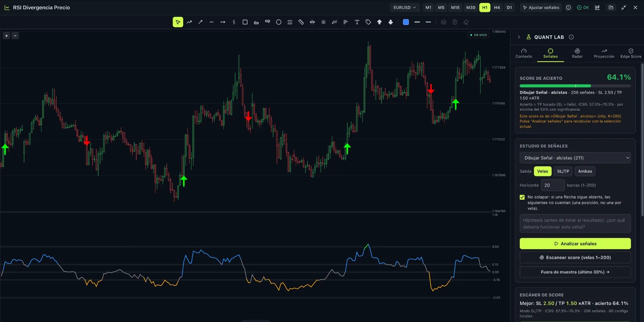
Task: Zoom in chart with plus button
Action: click(x=6, y=36)
